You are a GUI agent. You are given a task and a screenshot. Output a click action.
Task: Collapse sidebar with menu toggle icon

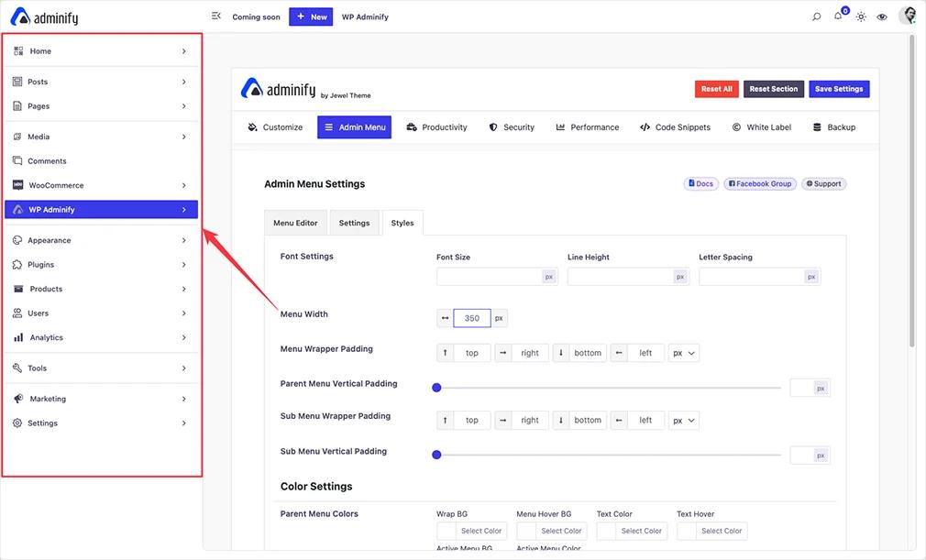tap(216, 16)
